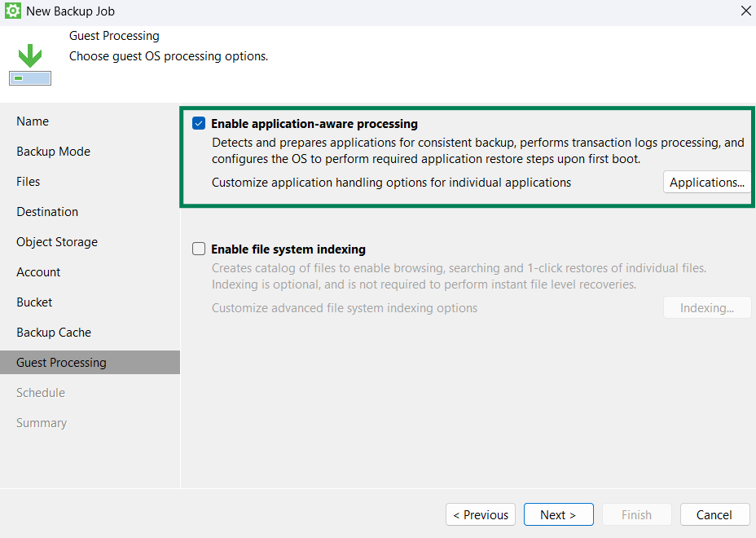This screenshot has width=756, height=538.
Task: Open the Applications... settings button
Action: pyautogui.click(x=706, y=183)
